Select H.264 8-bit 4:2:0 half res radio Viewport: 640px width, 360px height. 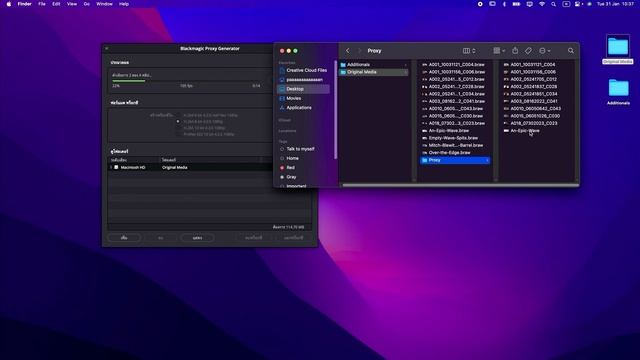coord(178,116)
